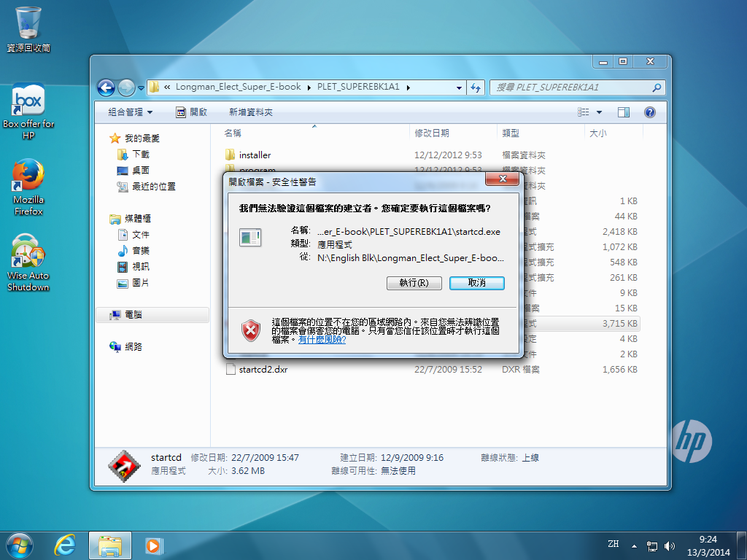Open recent locations dropdown beside nav arrows

141,88
